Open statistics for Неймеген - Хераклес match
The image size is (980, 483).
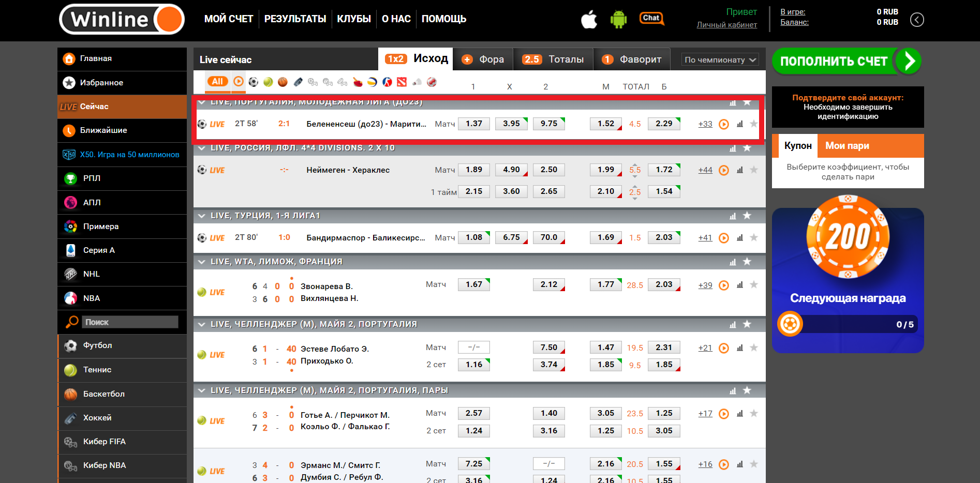(x=740, y=170)
